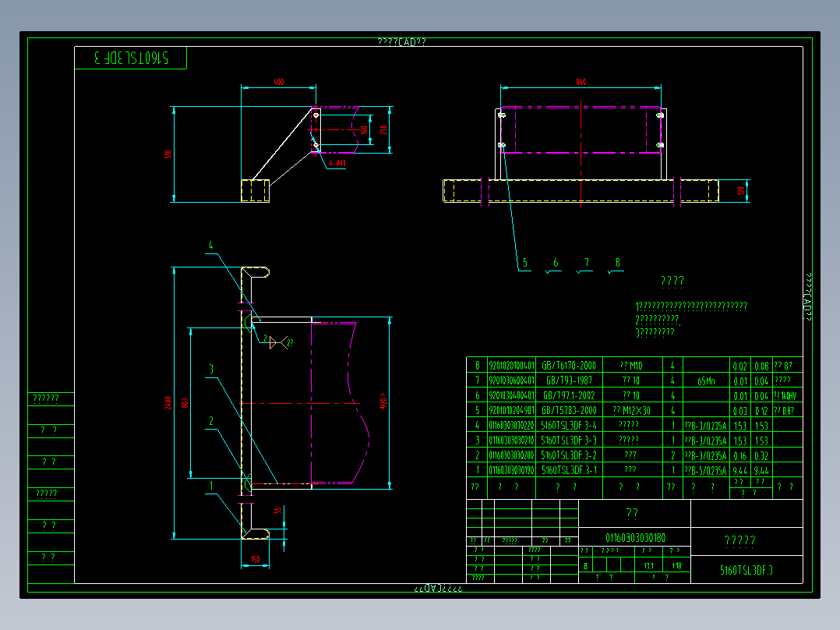
Task: Select the 400 dimension in side view
Action: [x=279, y=82]
